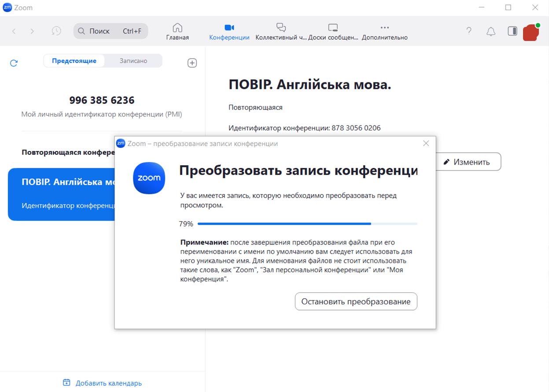The image size is (549, 392).
Task: Toggle the side panel layout icon
Action: [x=512, y=31]
